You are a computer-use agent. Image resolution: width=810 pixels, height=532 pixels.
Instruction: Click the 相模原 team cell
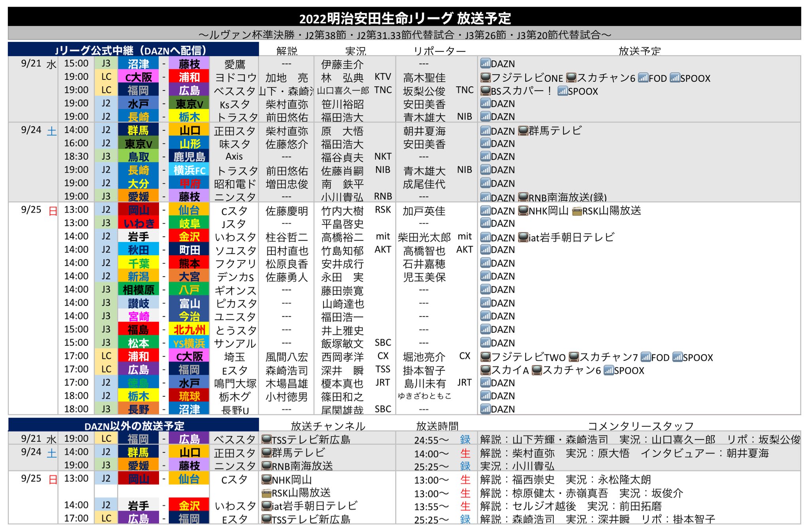click(x=138, y=290)
